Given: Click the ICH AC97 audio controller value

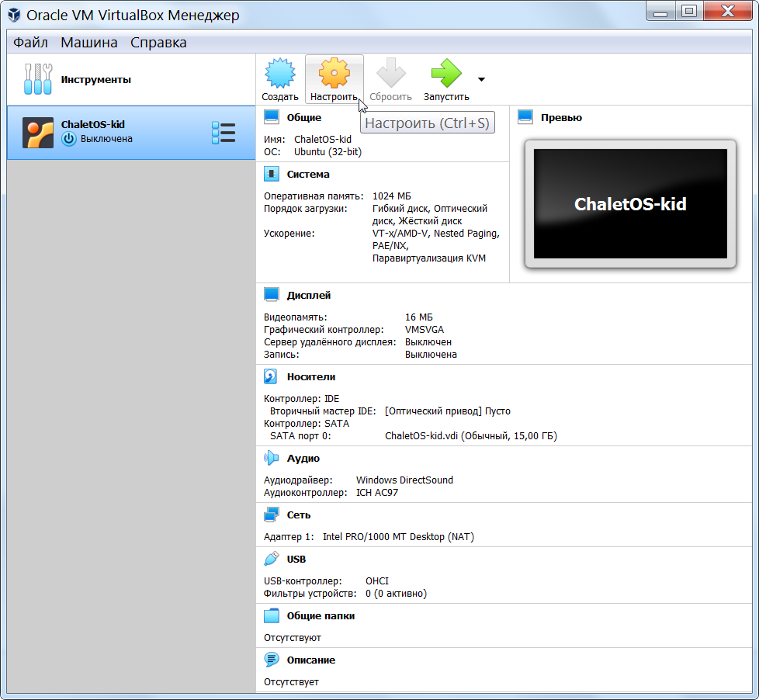Looking at the screenshot, I should pyautogui.click(x=377, y=492).
